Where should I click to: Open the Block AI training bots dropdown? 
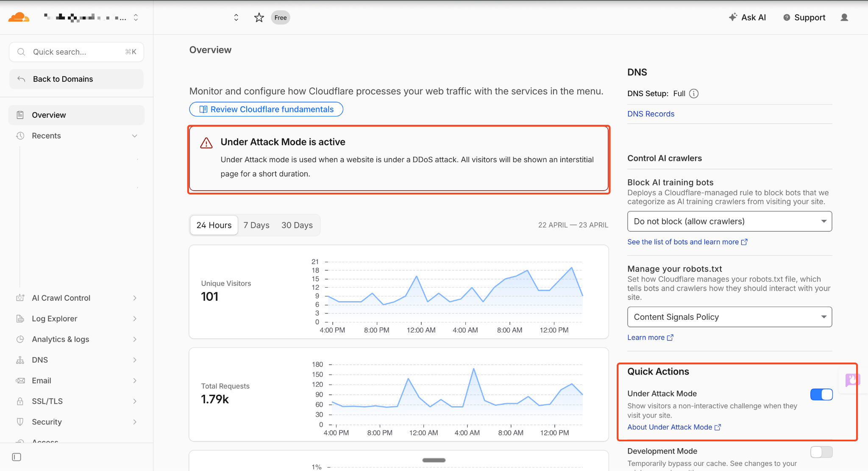[x=729, y=221]
